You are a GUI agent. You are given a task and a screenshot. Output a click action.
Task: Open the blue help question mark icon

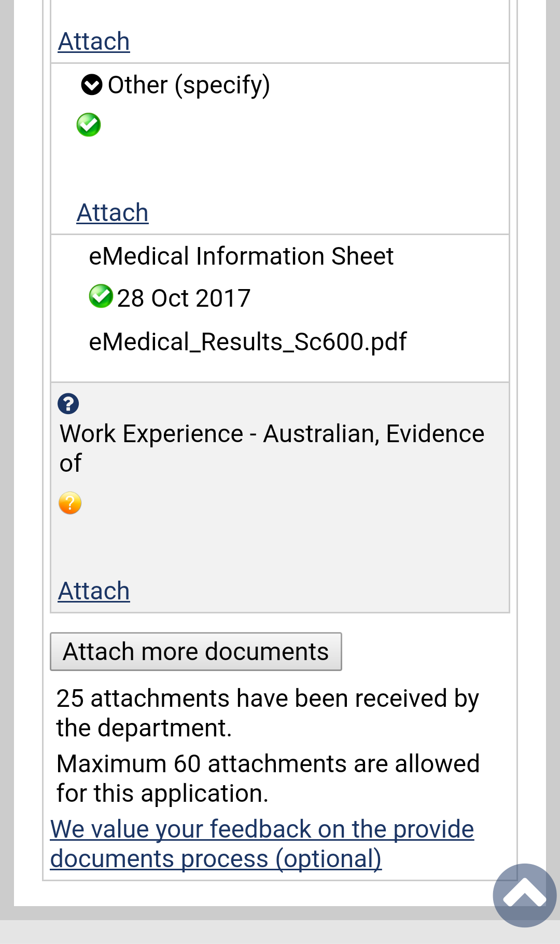pyautogui.click(x=68, y=404)
